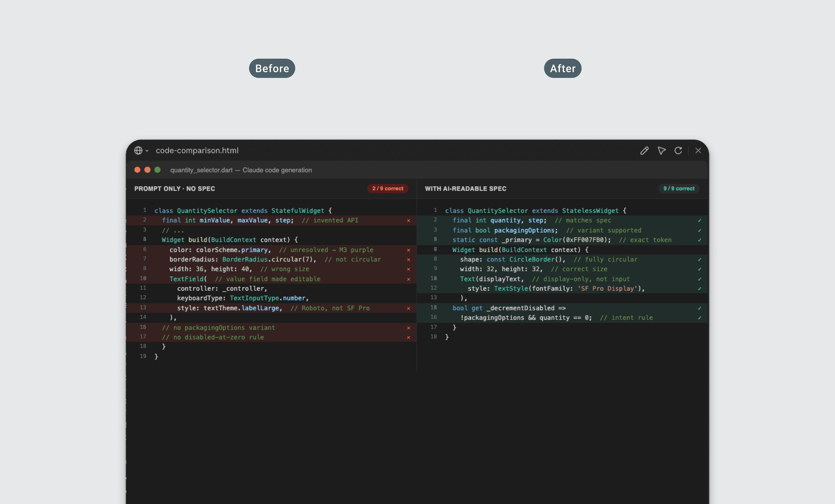835x504 pixels.
Task: Click 'Text(displayText,' code text
Action: click(492, 279)
